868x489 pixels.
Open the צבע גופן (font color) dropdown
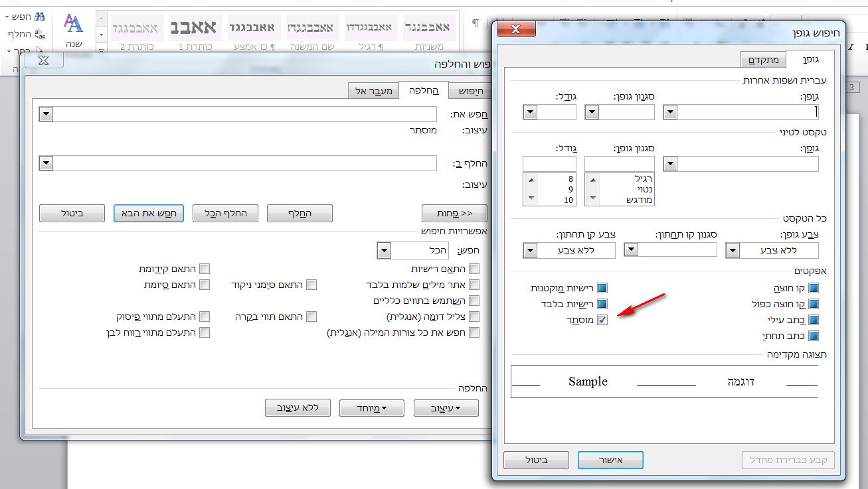pyautogui.click(x=733, y=250)
